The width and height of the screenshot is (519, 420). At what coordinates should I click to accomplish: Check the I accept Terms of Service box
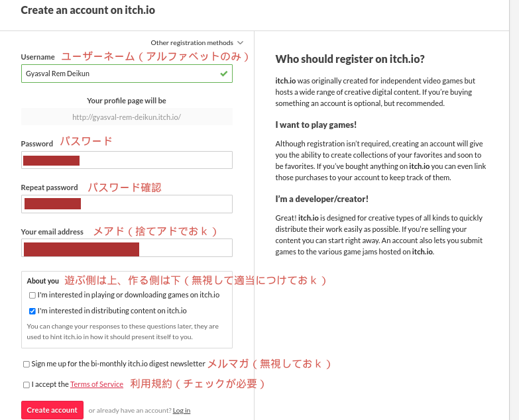[27, 384]
